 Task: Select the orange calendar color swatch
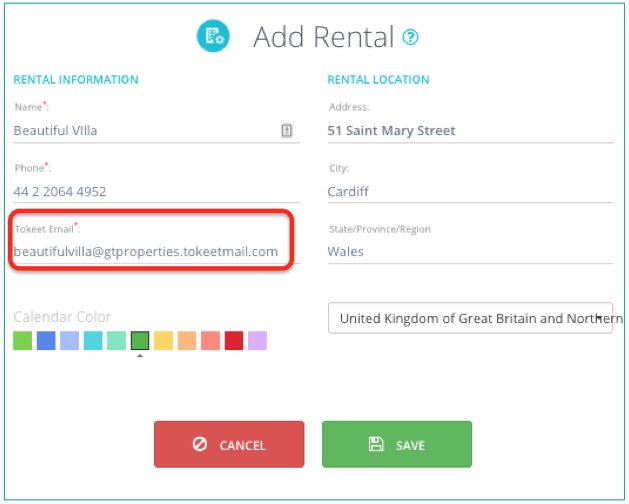[x=187, y=341]
